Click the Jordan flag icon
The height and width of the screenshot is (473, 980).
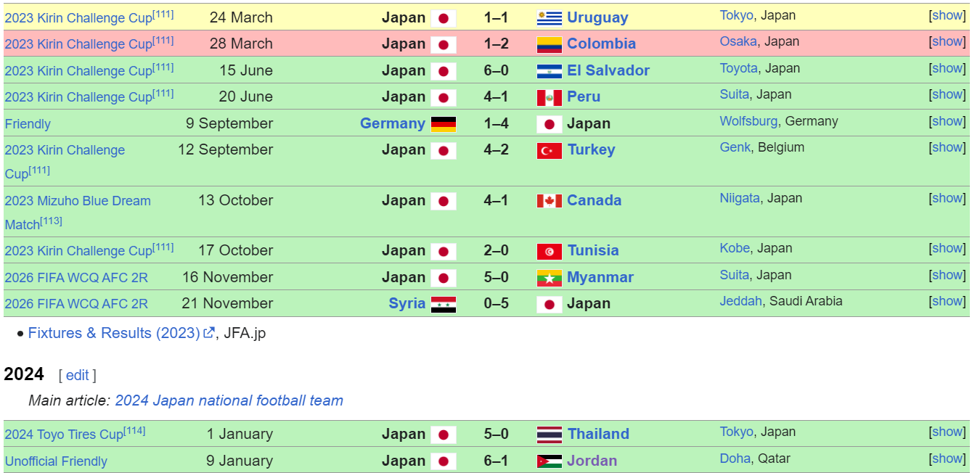tap(549, 461)
